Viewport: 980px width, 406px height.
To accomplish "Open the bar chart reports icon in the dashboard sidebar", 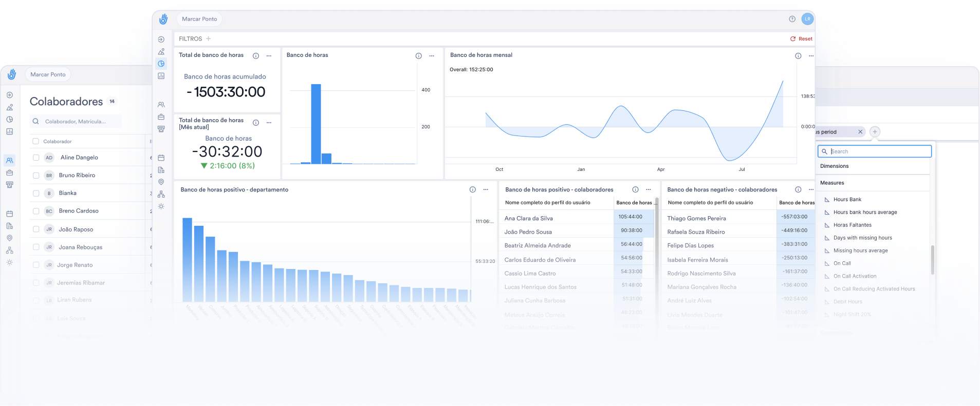I will [x=161, y=76].
